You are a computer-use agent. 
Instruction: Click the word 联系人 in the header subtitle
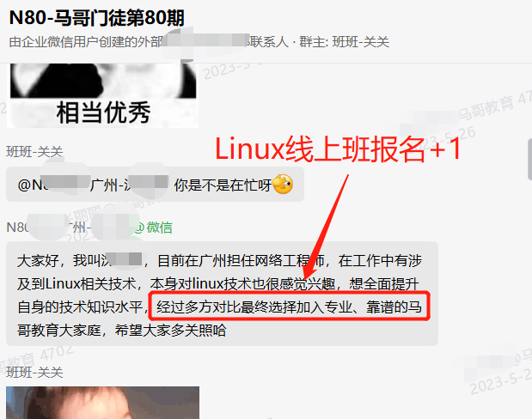click(269, 42)
